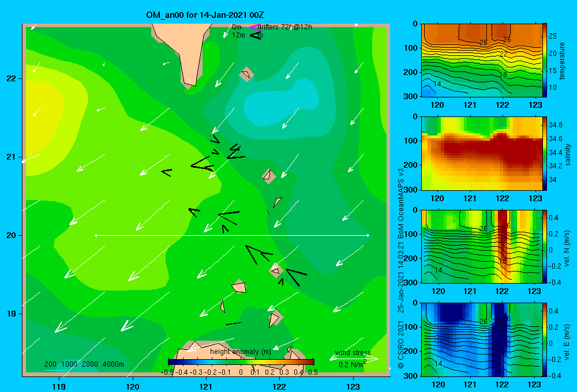Click "1000" in the bathymetry contour legend
Image resolution: width=577 pixels, height=392 pixels.
69,364
